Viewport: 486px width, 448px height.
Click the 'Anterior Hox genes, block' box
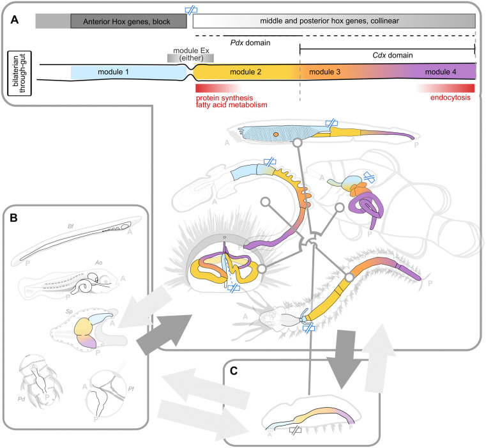128,21
